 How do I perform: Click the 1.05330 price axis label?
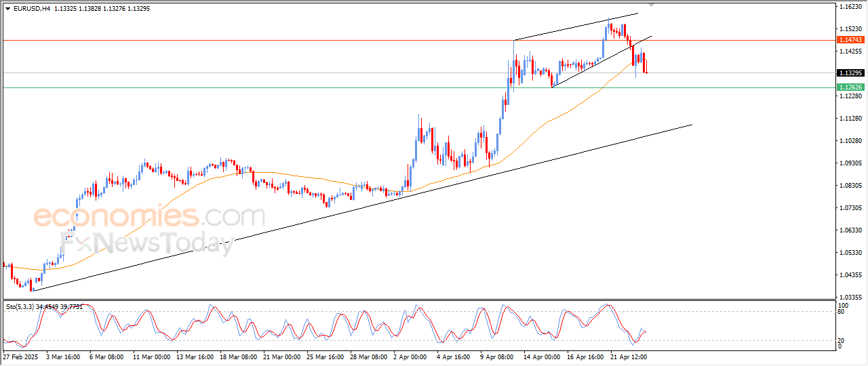pos(850,253)
